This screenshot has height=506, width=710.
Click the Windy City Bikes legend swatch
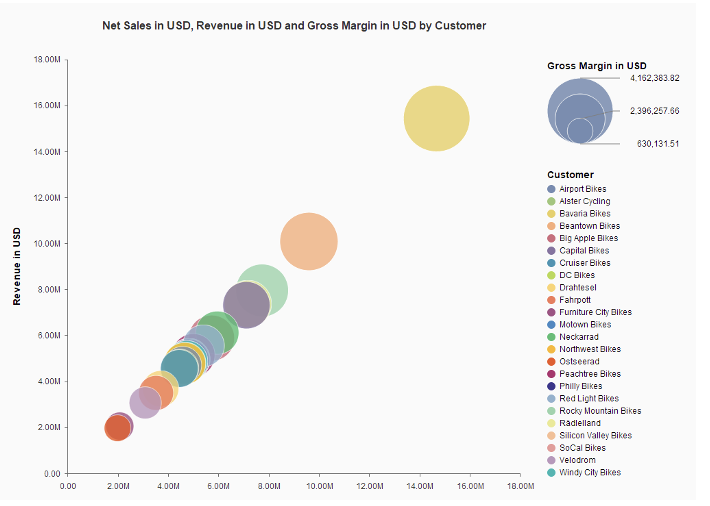pyautogui.click(x=551, y=473)
